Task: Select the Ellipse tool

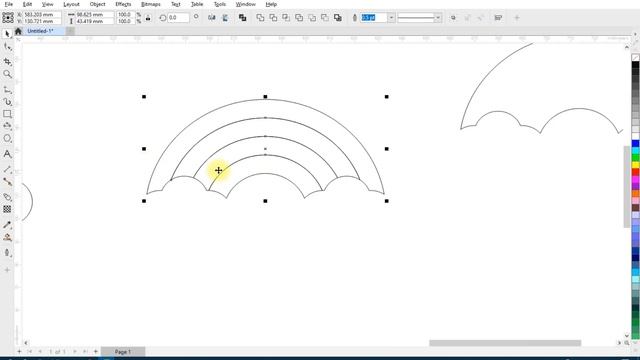Action: [x=7, y=138]
